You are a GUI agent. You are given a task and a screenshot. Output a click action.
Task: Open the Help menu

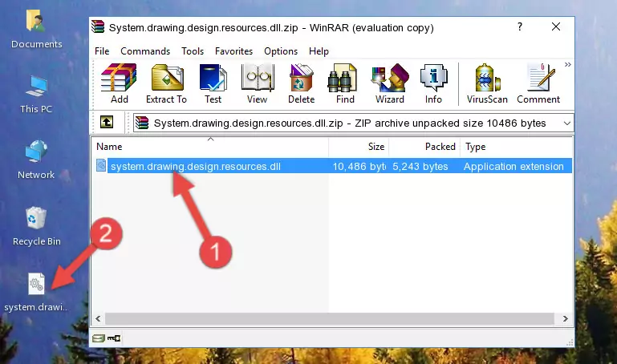tap(319, 51)
